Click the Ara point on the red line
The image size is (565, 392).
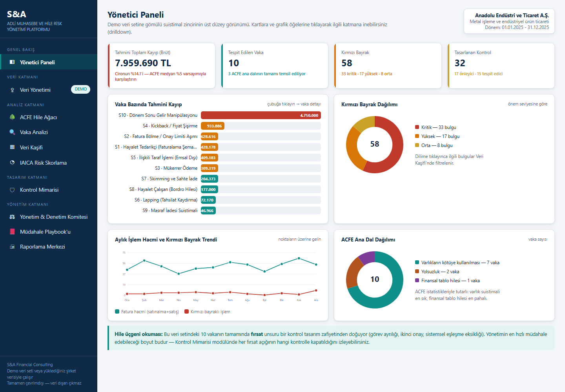pyautogui.click(x=316, y=290)
